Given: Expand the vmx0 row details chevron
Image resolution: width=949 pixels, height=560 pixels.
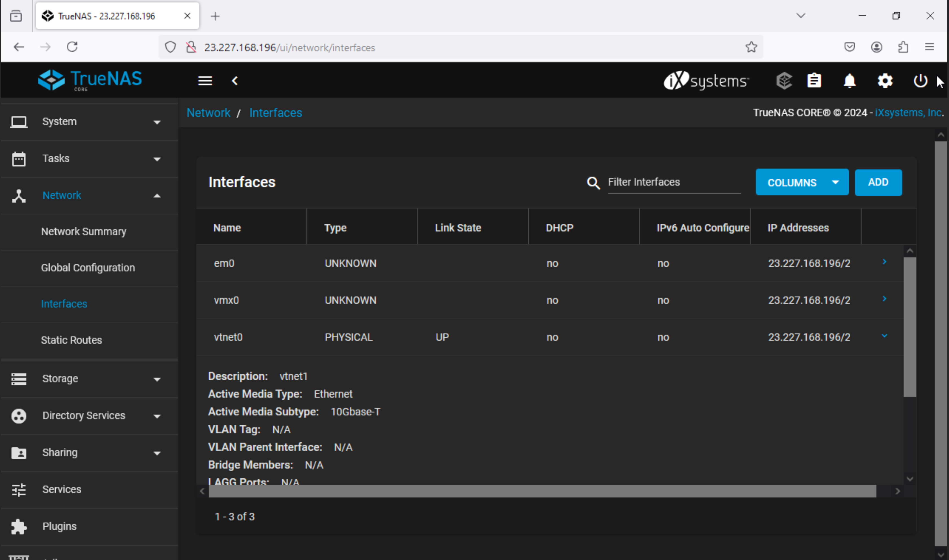Looking at the screenshot, I should tap(884, 299).
